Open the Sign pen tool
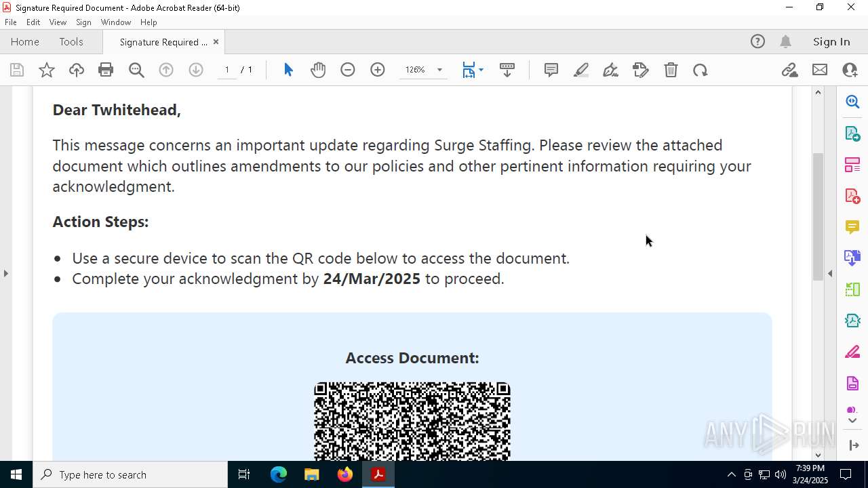Screen dimensions: 868x488 coord(610,70)
